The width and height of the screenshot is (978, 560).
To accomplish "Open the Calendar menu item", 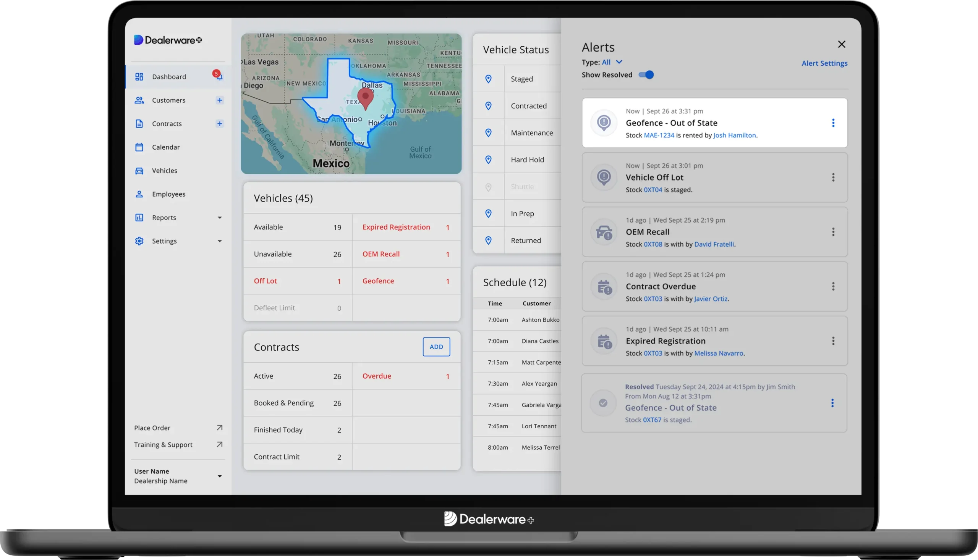I will [x=178, y=147].
